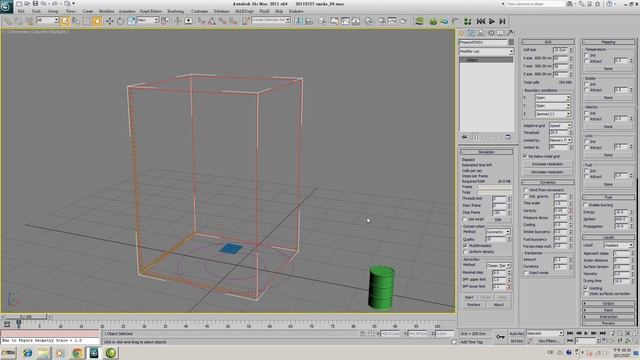
Task: Click the Pin Stack icon
Action: pos(464,137)
